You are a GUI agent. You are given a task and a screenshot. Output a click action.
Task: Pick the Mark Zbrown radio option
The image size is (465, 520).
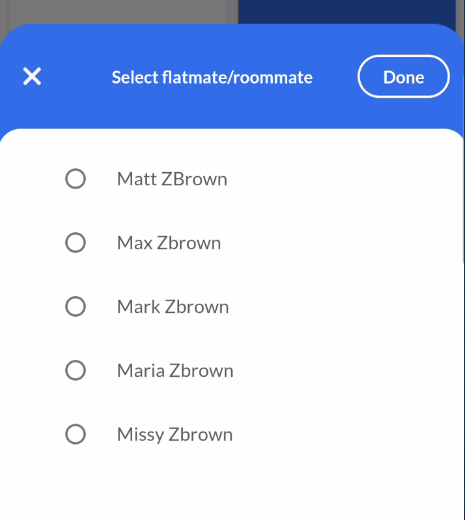75,307
